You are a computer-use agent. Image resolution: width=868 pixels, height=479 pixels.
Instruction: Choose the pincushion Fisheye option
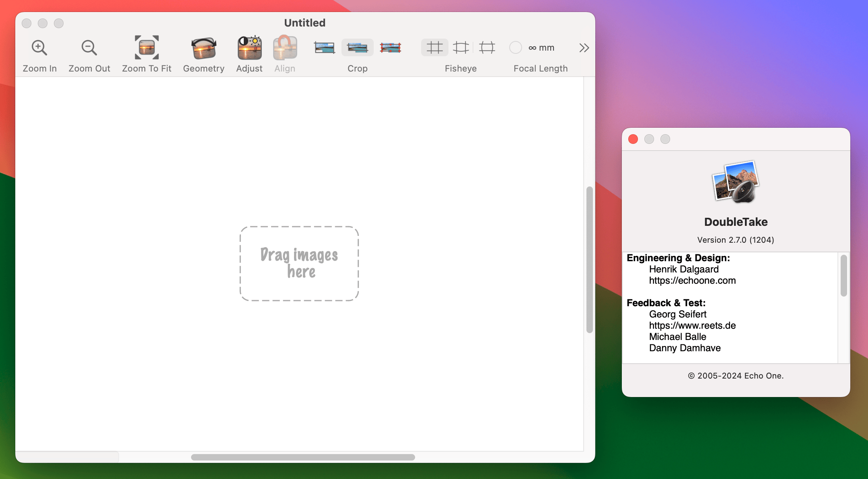487,48
